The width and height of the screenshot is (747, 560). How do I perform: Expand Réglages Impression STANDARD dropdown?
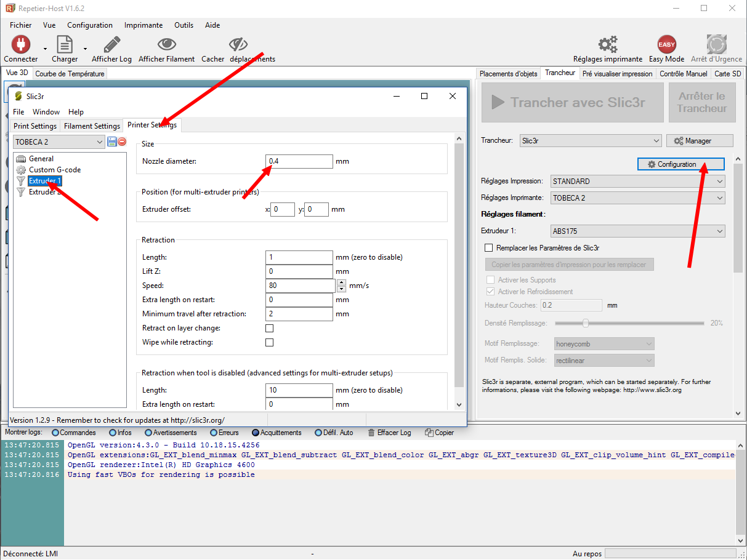click(637, 182)
